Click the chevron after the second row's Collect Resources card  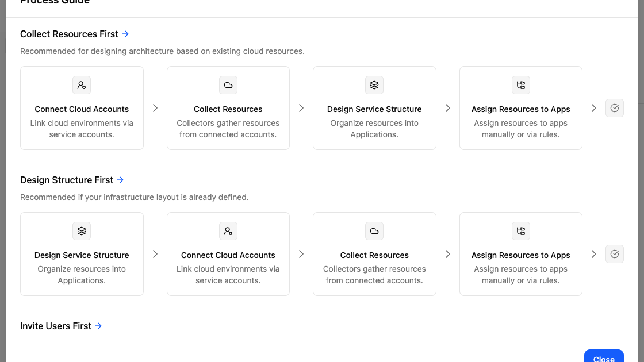click(448, 254)
